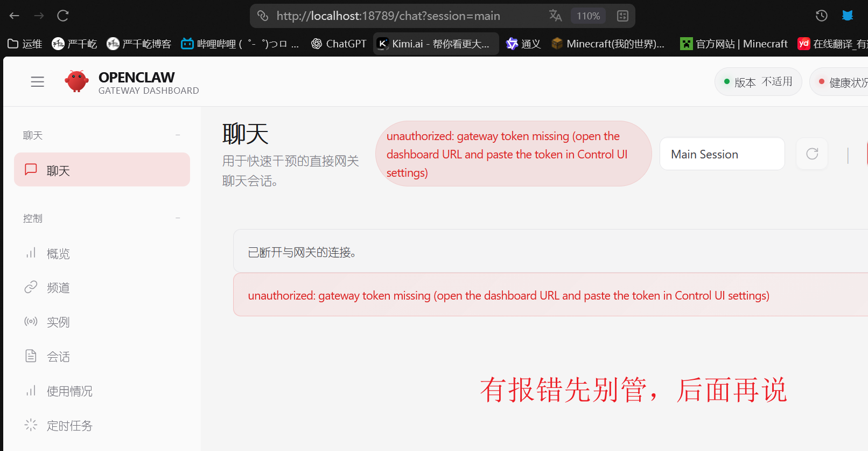Viewport: 868px width, 451px height.
Task: Select the 聊天 chat sidebar item
Action: [x=102, y=170]
